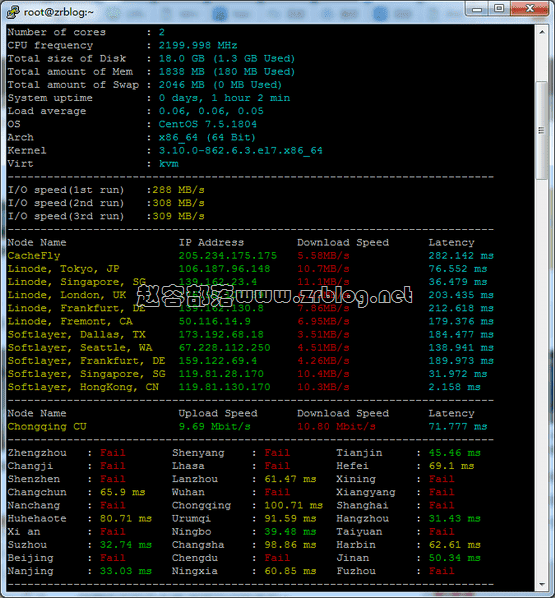The image size is (555, 598).
Task: Click the Virt value kvm
Action: point(169,164)
